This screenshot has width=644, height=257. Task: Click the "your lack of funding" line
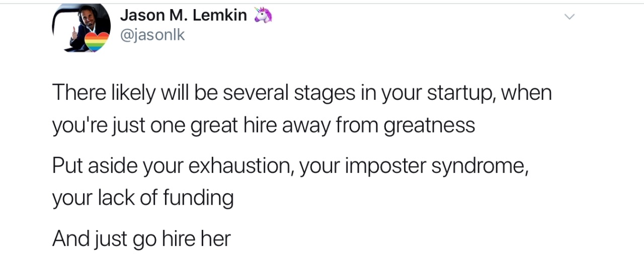click(143, 198)
